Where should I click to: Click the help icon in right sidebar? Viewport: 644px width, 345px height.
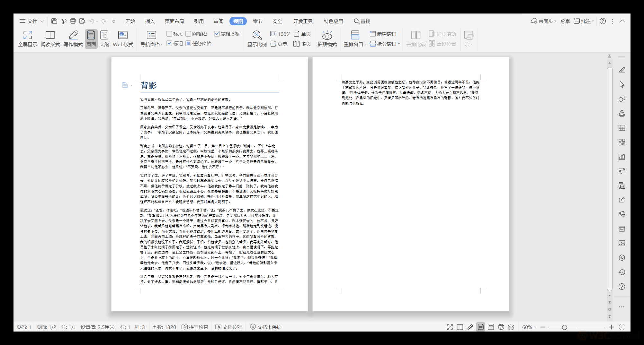point(622,287)
